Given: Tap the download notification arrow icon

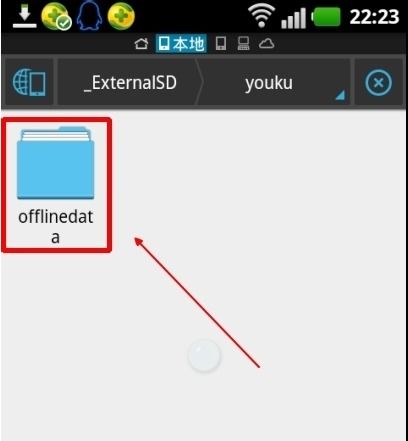Looking at the screenshot, I should pyautogui.click(x=24, y=17).
